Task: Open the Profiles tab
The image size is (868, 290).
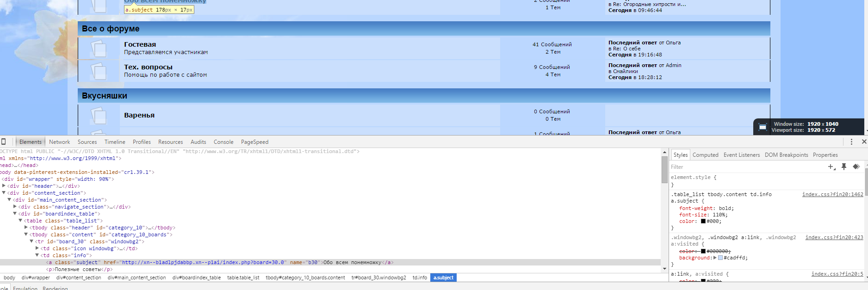Action: (142, 142)
